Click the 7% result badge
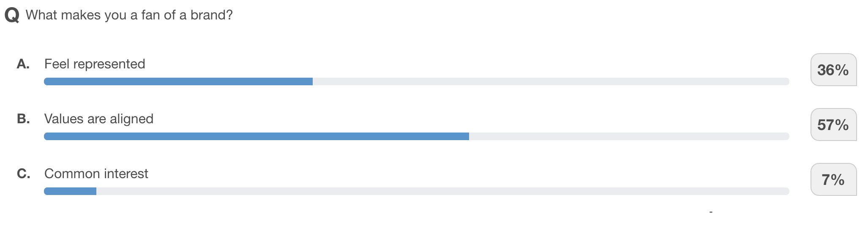868x233 pixels. click(x=833, y=180)
